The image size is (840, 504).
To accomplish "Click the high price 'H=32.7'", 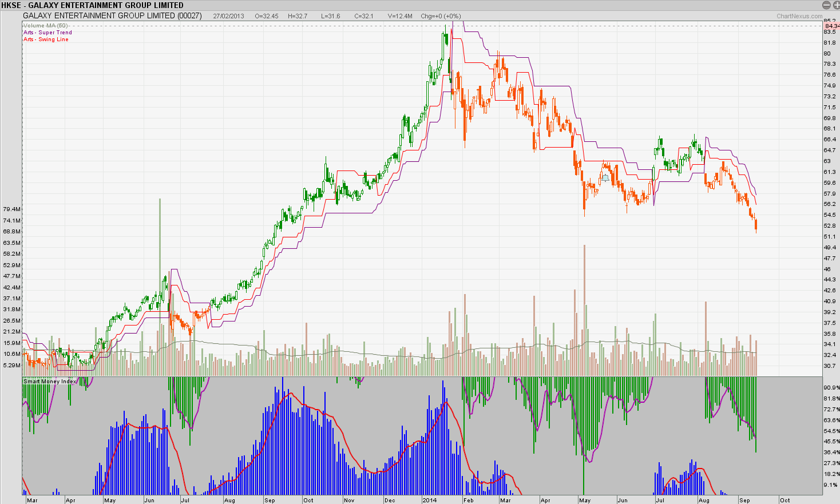I will click(298, 16).
